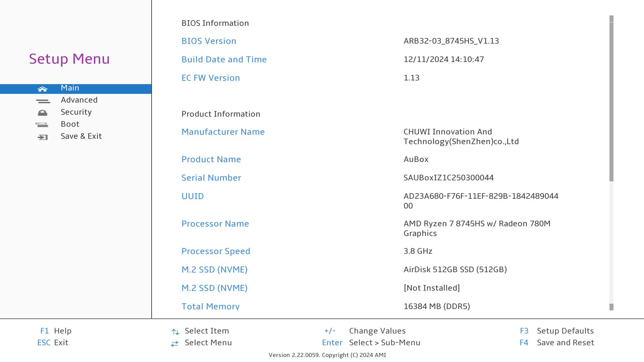Viewport: 644px width, 362px height.
Task: Open the Advanced menu
Action: click(79, 100)
